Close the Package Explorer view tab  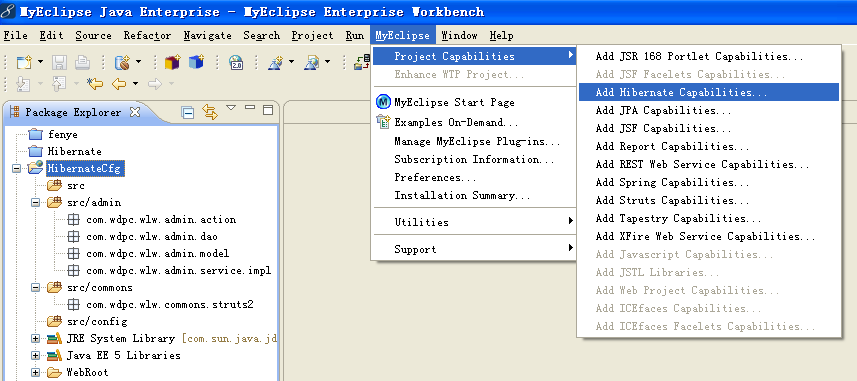(x=134, y=112)
